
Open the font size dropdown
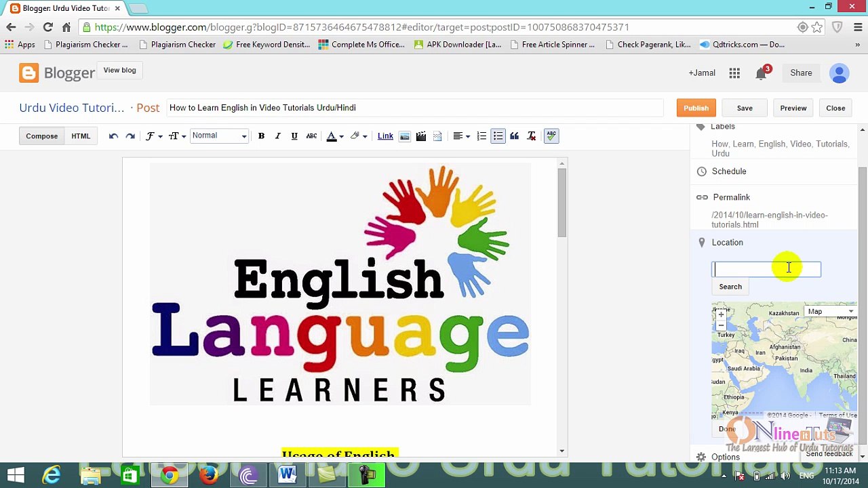(x=177, y=136)
